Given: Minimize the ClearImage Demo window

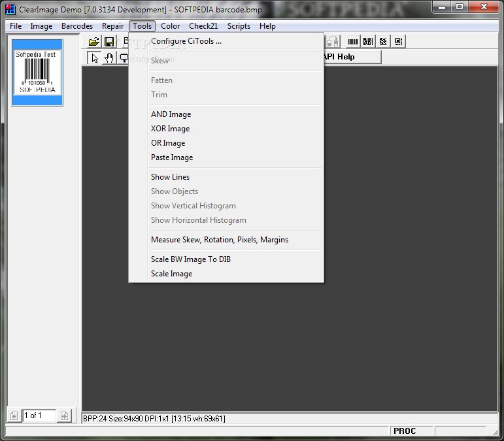Looking at the screenshot, I should pyautogui.click(x=442, y=7).
